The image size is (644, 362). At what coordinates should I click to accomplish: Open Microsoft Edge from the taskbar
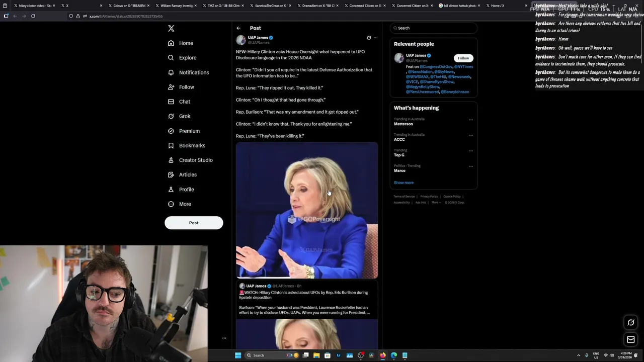(x=394, y=355)
